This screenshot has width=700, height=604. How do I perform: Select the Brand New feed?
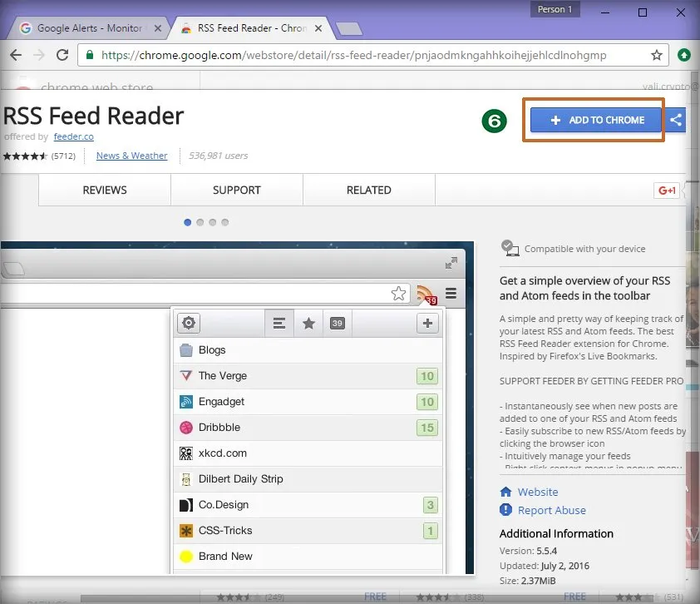308,557
